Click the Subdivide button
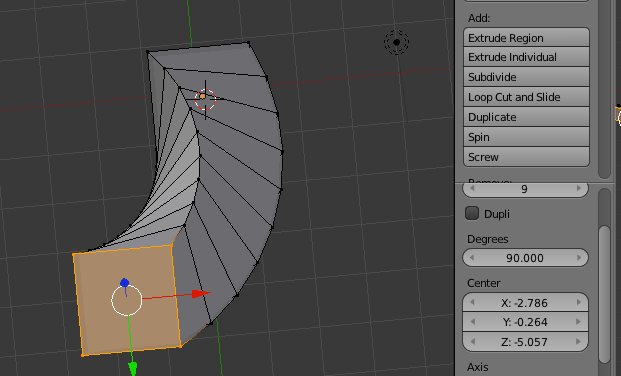Image resolution: width=621 pixels, height=376 pixels. (x=526, y=77)
